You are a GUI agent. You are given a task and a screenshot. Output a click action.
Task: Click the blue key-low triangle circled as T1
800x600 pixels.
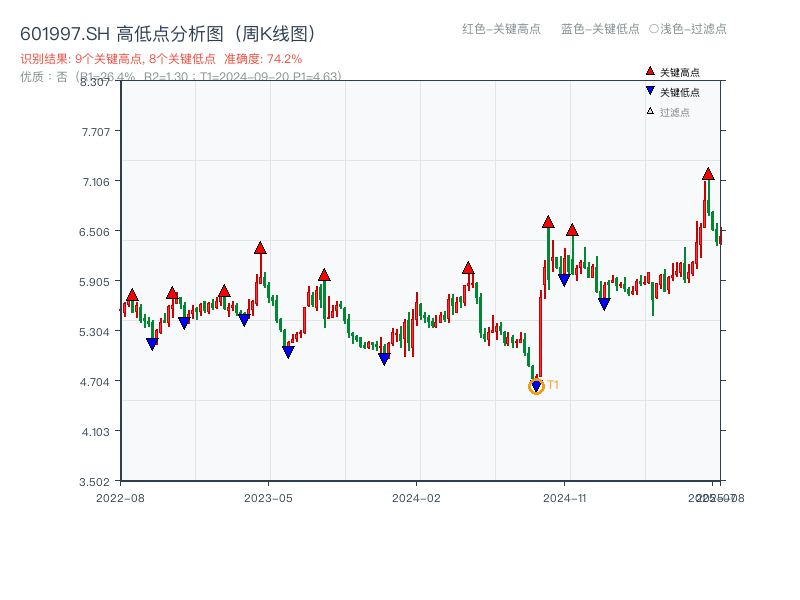pyautogui.click(x=536, y=386)
